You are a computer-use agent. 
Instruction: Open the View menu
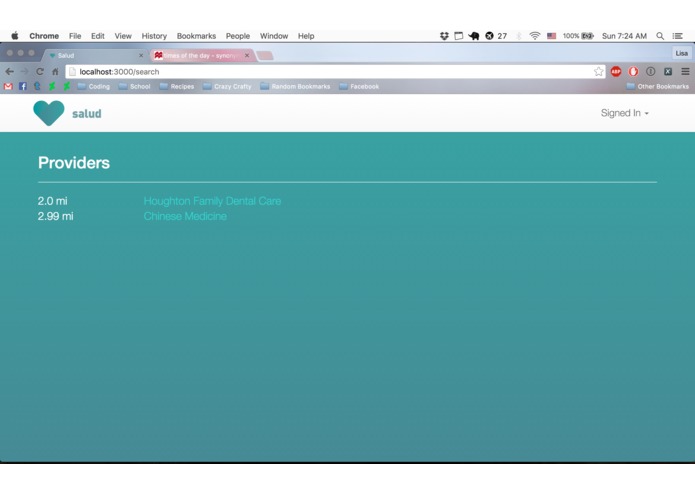(x=123, y=36)
